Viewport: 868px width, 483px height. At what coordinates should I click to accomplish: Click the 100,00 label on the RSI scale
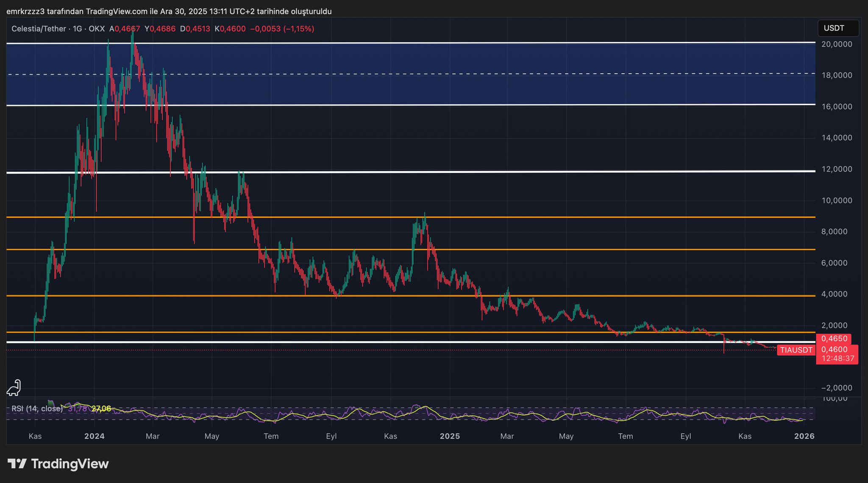click(x=835, y=399)
